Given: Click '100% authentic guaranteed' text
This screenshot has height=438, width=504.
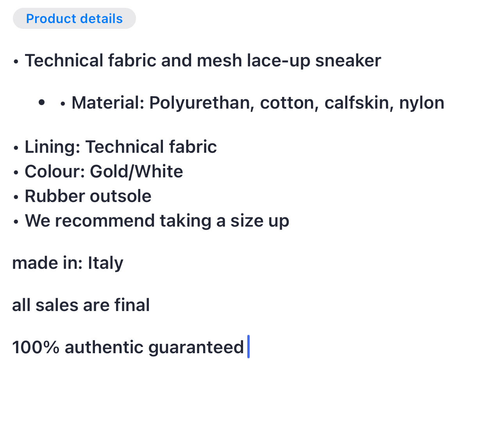Looking at the screenshot, I should point(128,347).
